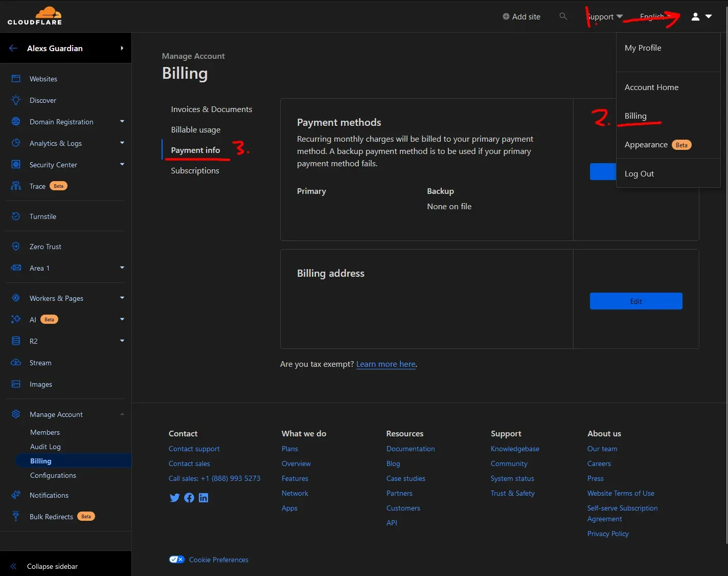Click the Twitter icon in footer
The height and width of the screenshot is (576, 728).
point(174,498)
